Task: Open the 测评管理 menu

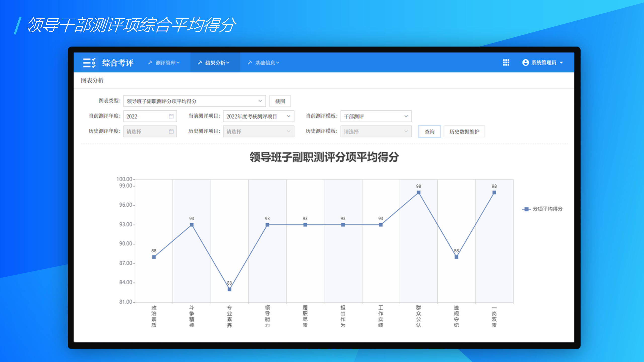Action: click(166, 63)
